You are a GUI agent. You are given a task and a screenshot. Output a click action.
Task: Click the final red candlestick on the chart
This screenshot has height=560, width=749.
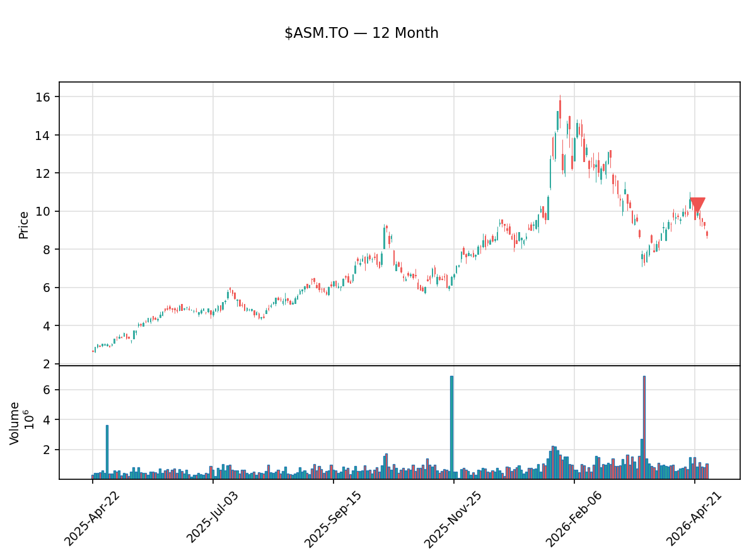[706, 233]
